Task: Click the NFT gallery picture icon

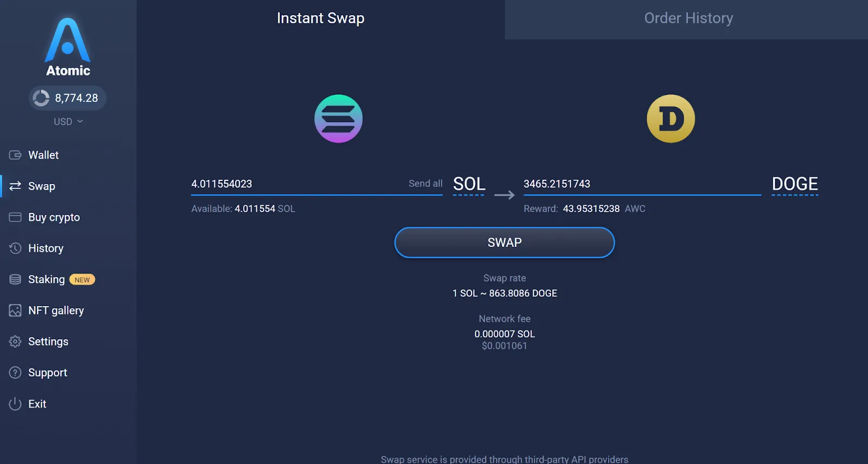Action: click(x=15, y=310)
